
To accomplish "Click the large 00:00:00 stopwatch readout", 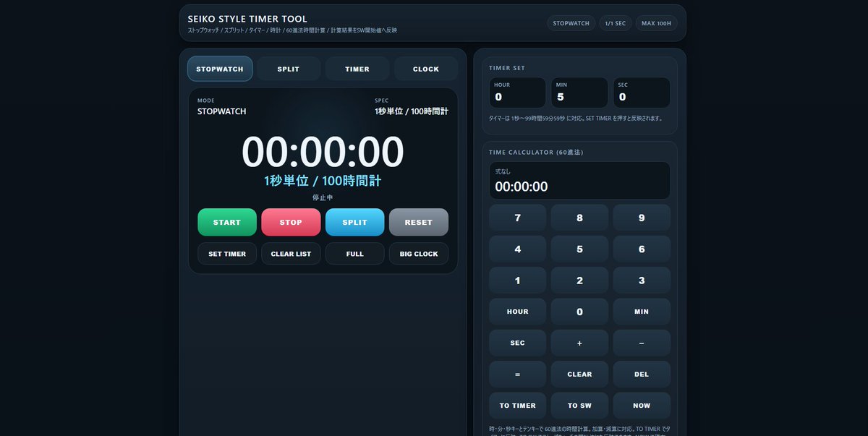I will pyautogui.click(x=323, y=153).
